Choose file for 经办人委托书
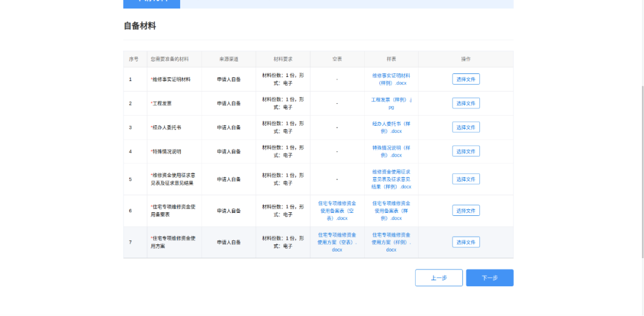 [x=466, y=127]
